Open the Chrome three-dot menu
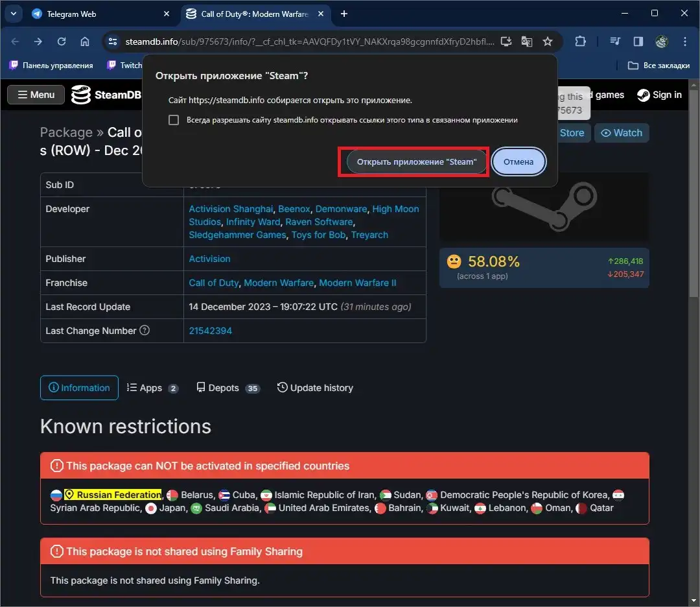 tap(685, 42)
